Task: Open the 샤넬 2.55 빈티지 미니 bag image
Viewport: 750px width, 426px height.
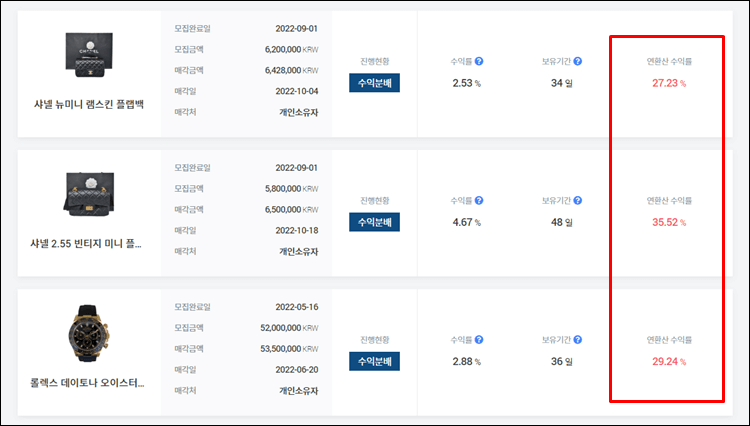Action: (x=89, y=194)
